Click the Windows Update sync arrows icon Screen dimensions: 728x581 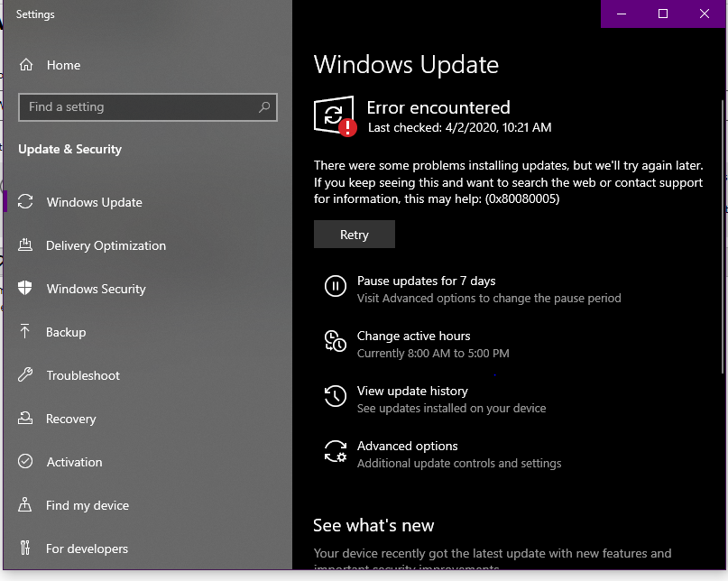[x=25, y=201]
